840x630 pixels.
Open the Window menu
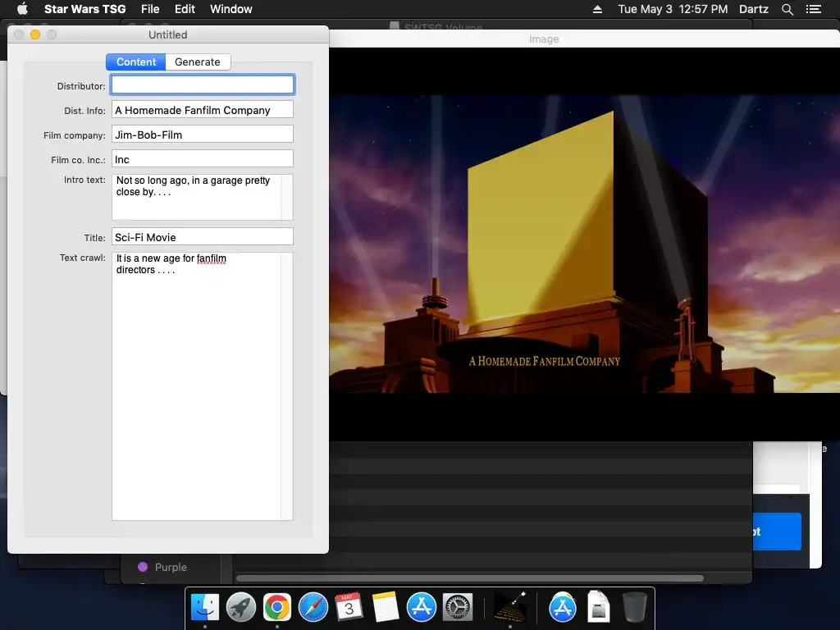coord(231,9)
